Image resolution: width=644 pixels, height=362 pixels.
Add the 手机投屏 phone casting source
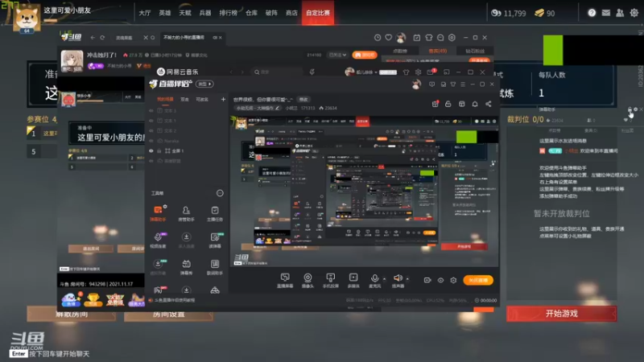tap(330, 281)
